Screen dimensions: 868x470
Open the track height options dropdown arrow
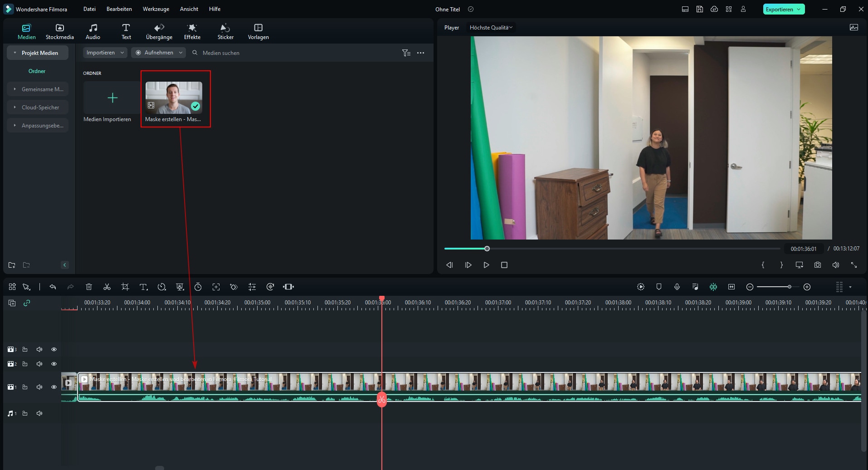[x=850, y=287]
